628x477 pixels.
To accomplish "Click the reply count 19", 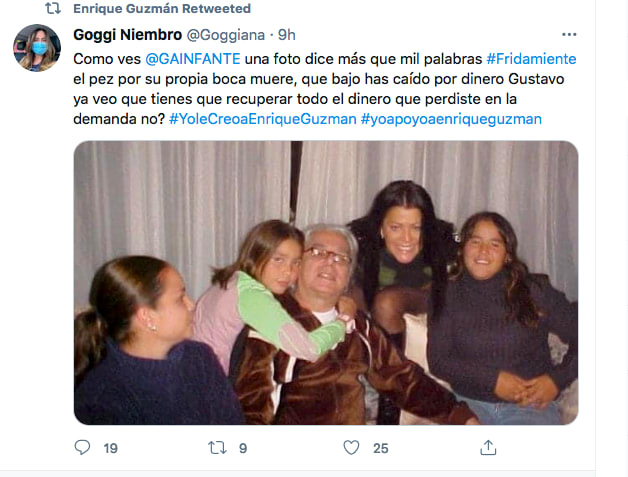I will pyautogui.click(x=111, y=448).
